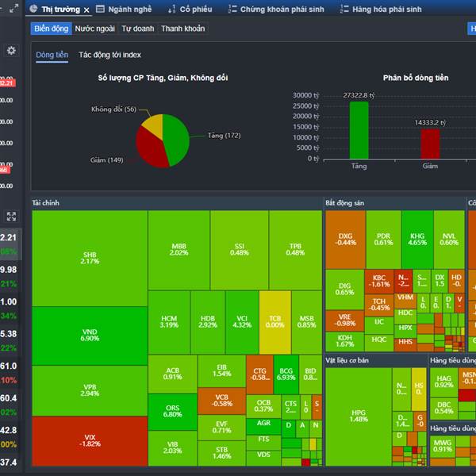The width and height of the screenshot is (476, 476).
Task: Click the EIB 1.54% heatmap tile
Action: (222, 371)
